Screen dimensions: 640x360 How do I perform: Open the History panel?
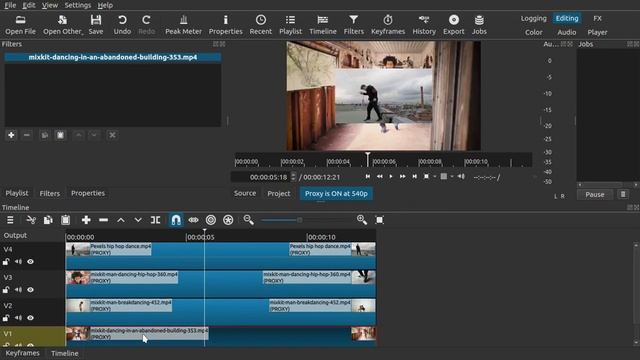pos(424,24)
